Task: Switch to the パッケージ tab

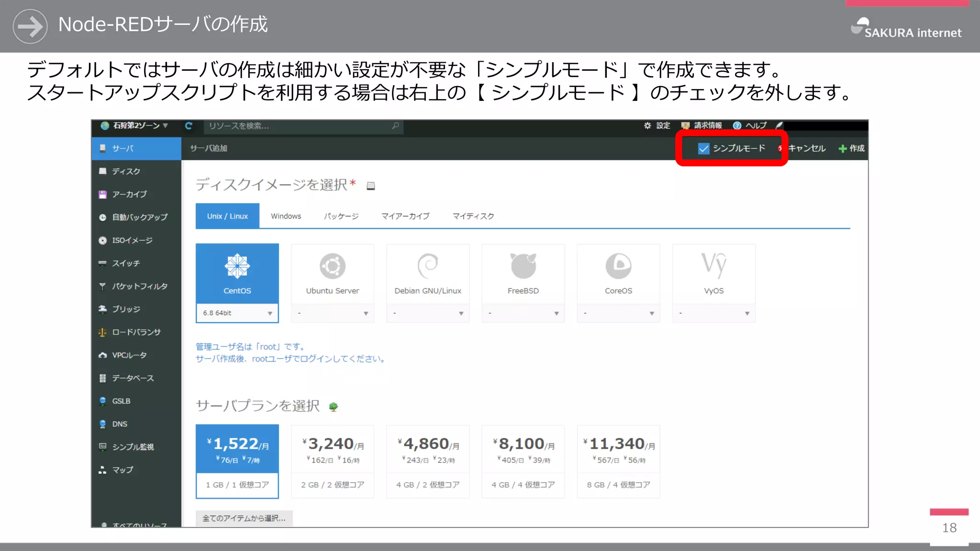Action: [341, 216]
